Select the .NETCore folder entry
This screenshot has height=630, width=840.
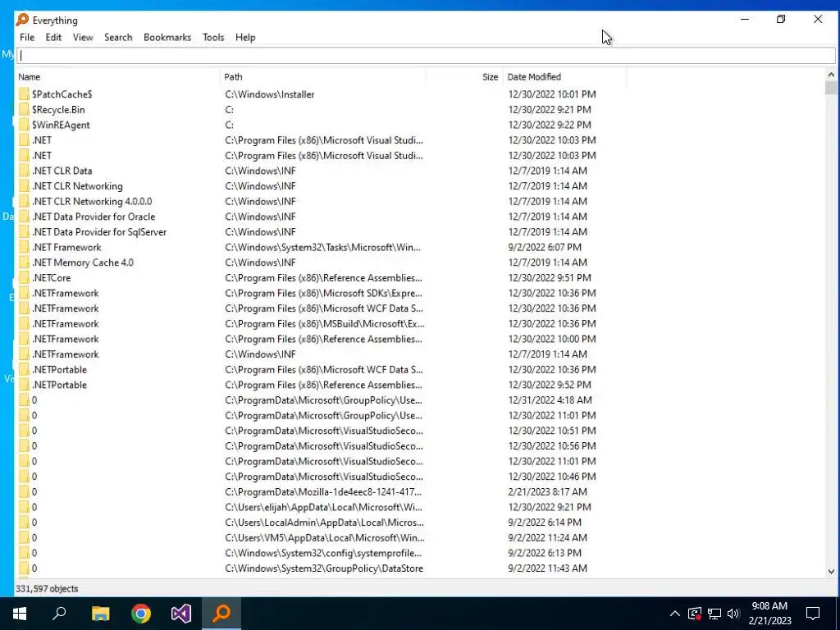click(x=51, y=278)
